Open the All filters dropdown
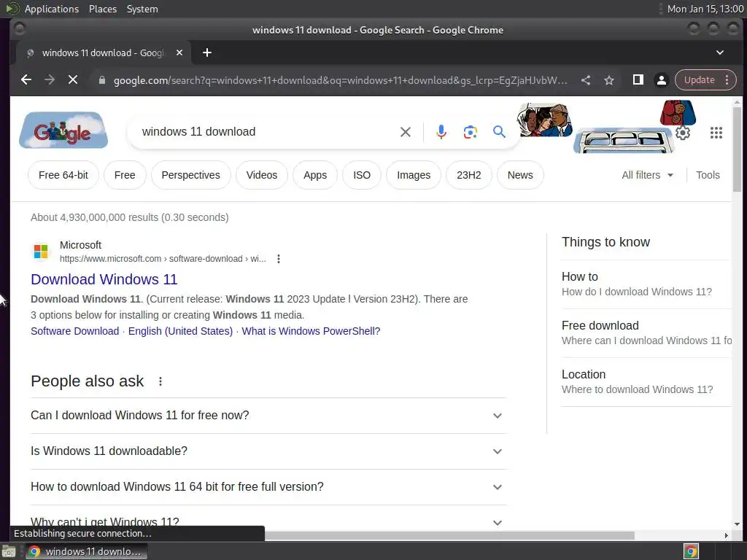The width and height of the screenshot is (747, 560). 648,175
